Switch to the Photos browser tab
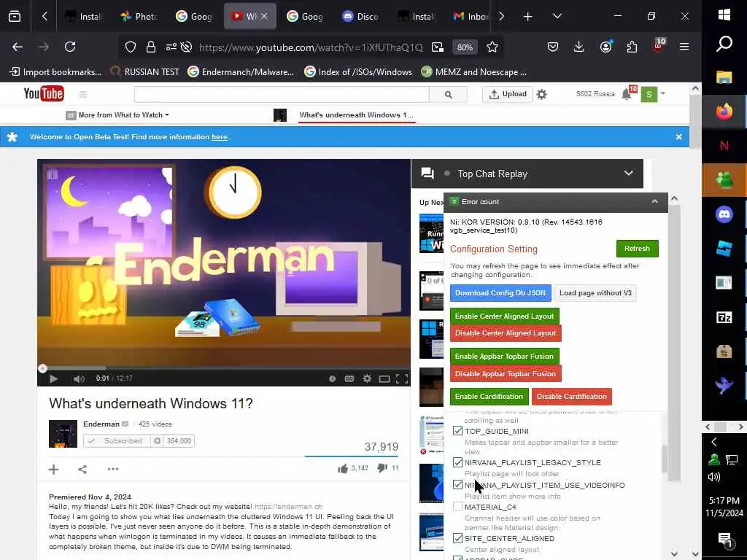 click(139, 16)
